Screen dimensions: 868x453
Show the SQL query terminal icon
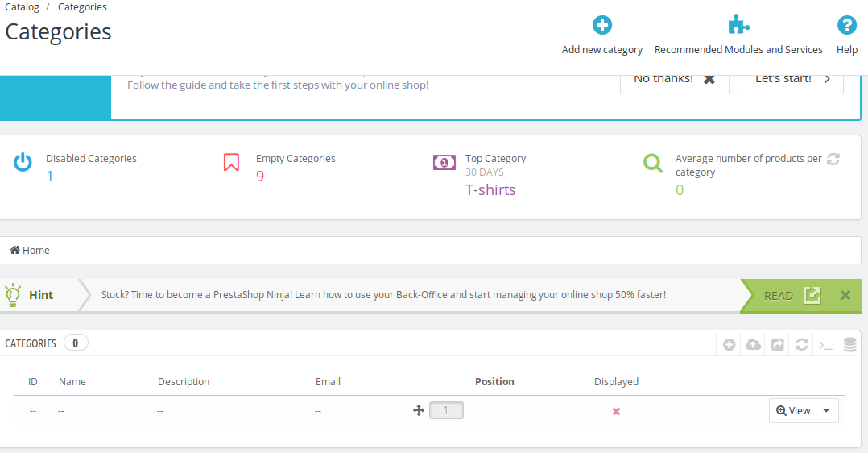click(x=825, y=346)
